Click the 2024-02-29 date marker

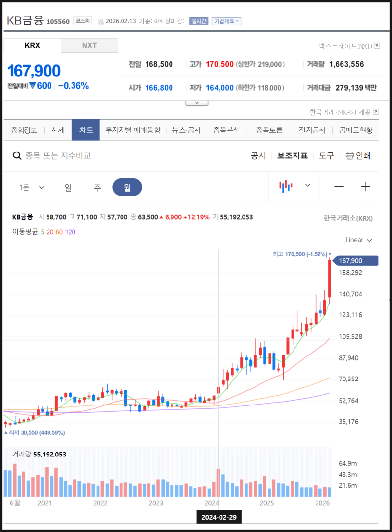[219, 517]
